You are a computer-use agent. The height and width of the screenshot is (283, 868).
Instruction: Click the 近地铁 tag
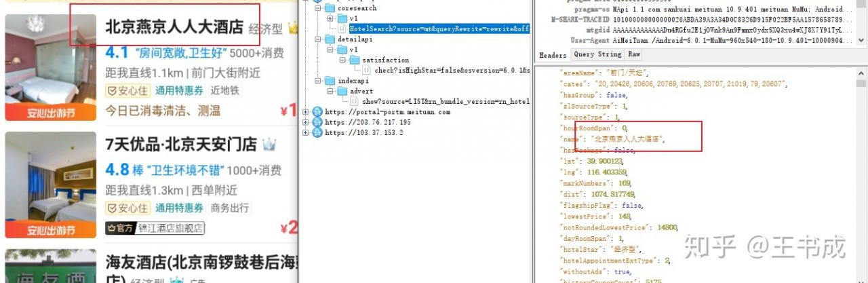(225, 90)
